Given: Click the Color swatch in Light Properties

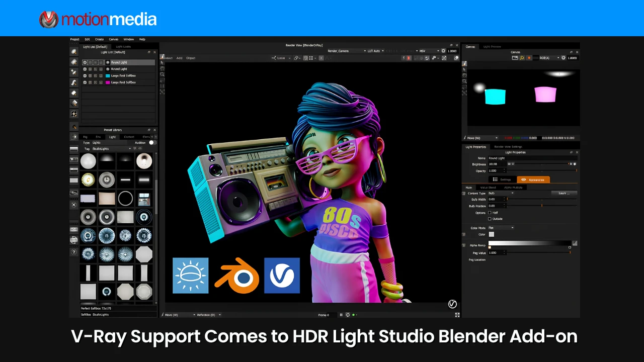Looking at the screenshot, I should point(492,234).
